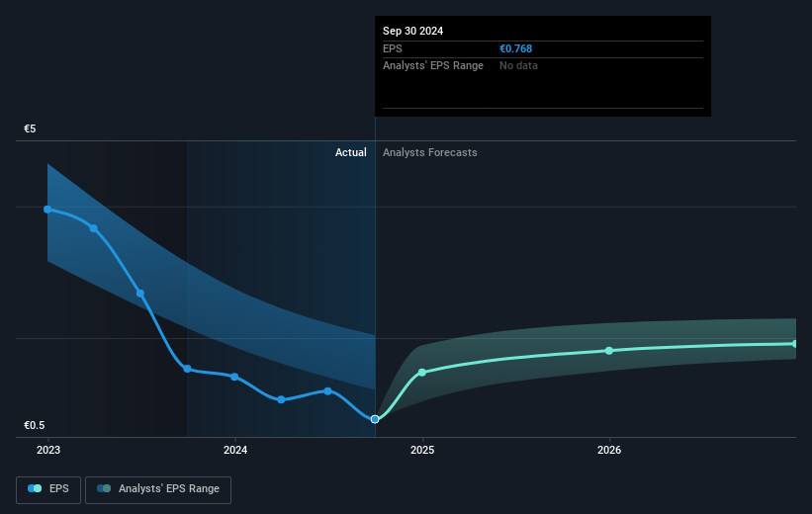Click the 2024 x-axis label
This screenshot has width=812, height=514.
(235, 450)
